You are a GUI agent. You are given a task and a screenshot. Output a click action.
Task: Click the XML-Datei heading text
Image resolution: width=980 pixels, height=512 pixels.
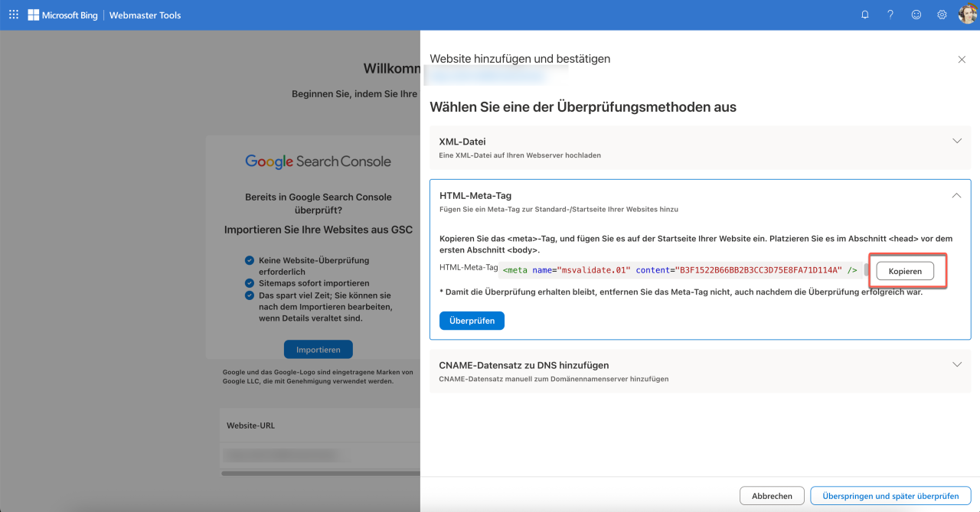click(462, 142)
